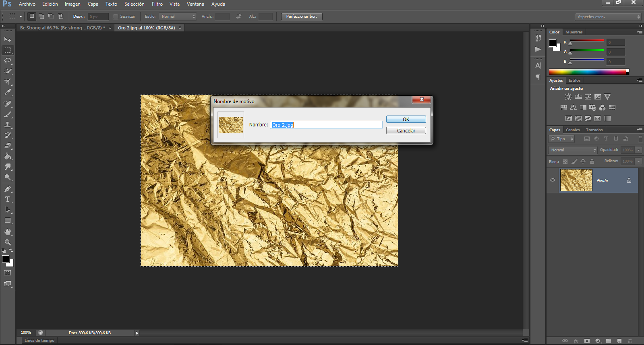Add a Photo Filter adjustment

(592, 108)
